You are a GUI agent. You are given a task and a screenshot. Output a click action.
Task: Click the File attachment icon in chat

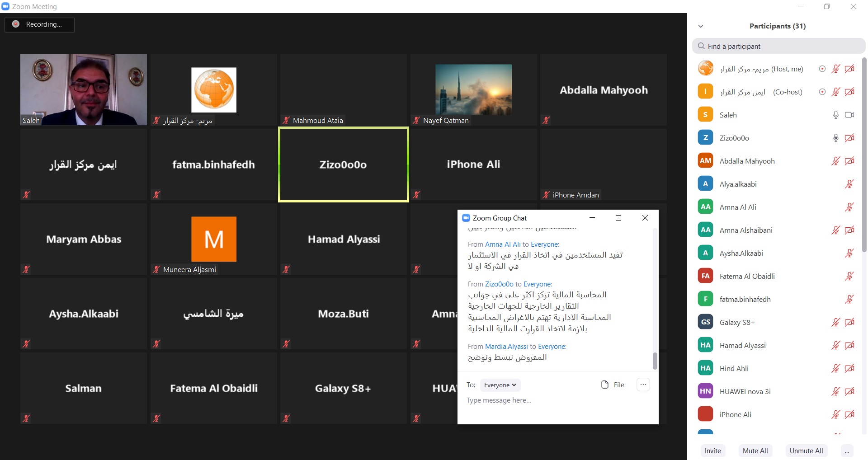click(x=605, y=385)
